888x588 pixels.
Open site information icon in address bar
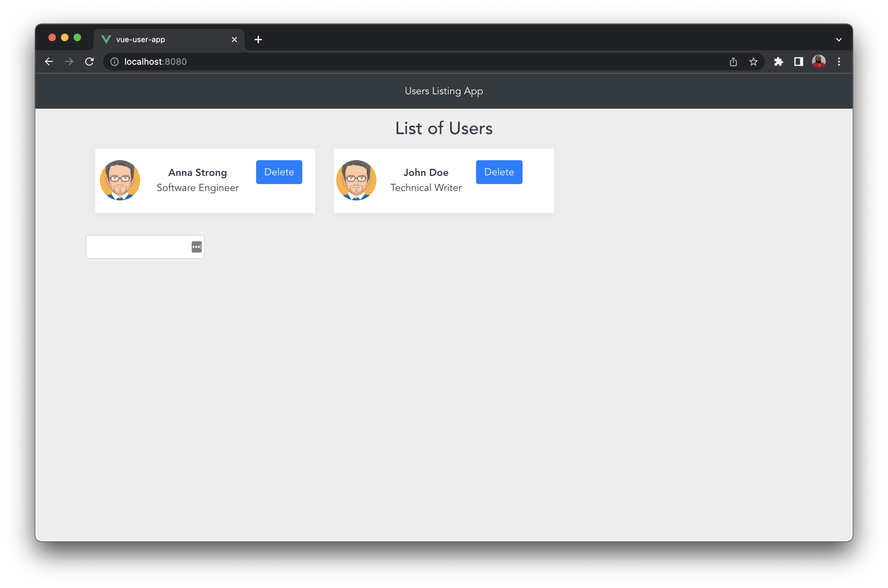click(114, 62)
